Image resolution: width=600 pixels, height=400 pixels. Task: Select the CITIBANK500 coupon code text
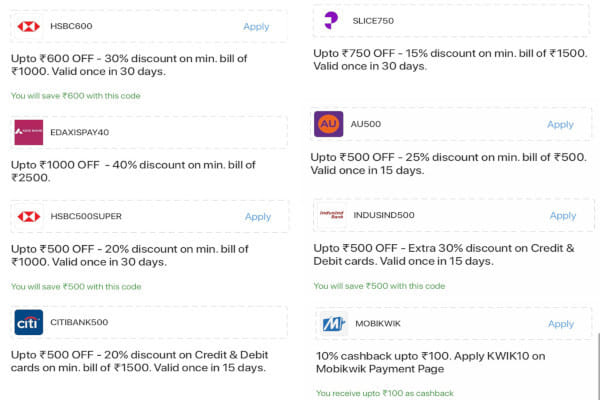point(79,322)
